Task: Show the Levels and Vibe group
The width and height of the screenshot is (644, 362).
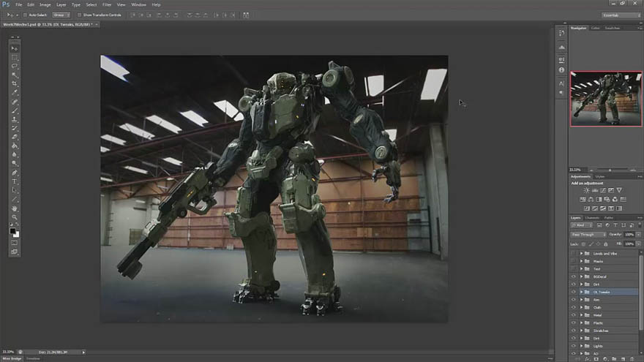Action: pos(573,254)
